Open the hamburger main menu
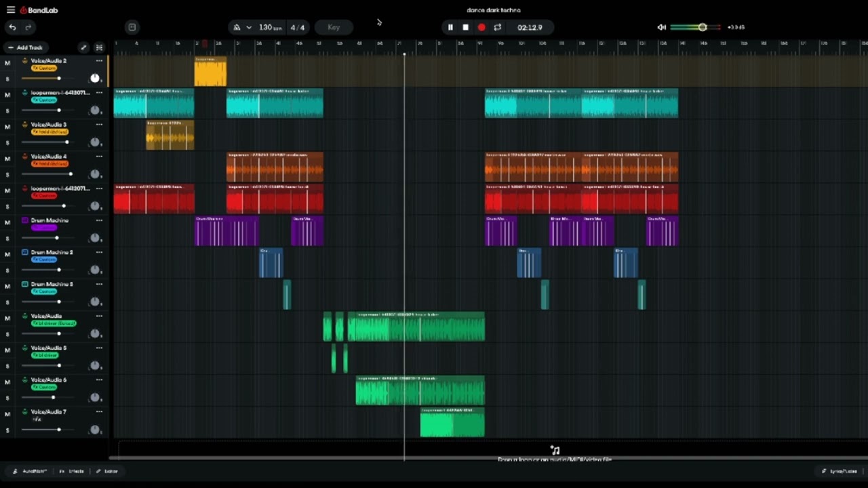Screen dimensions: 868x488 (x=10, y=10)
